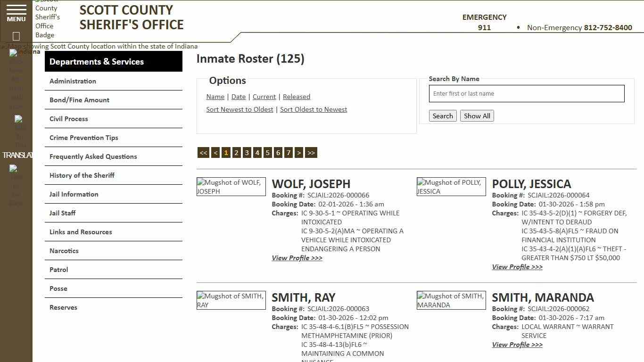Click the Scott County Sheriff's Office badge logo
Viewport: 644px width, 362px height.
pyautogui.click(x=48, y=19)
